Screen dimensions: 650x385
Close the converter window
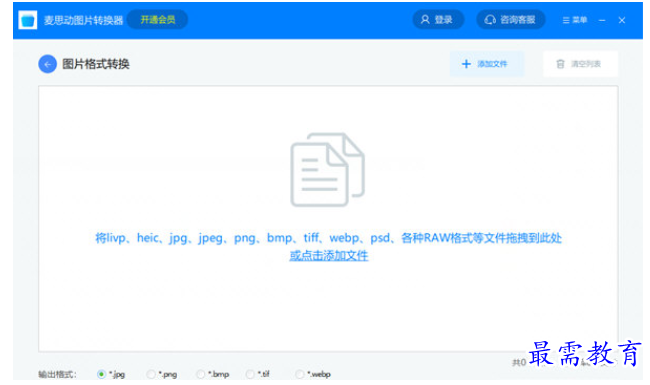point(622,20)
